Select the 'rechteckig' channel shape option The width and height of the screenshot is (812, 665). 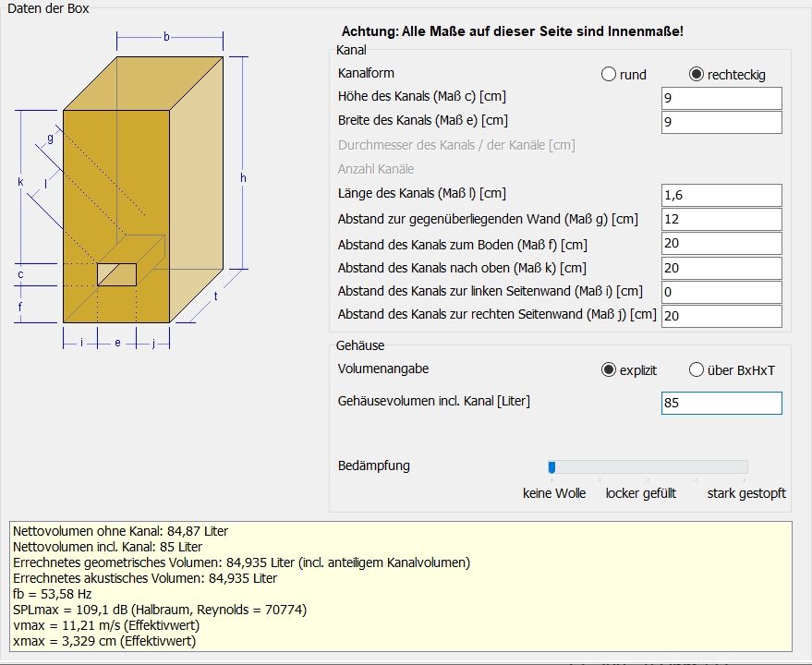coord(697,75)
